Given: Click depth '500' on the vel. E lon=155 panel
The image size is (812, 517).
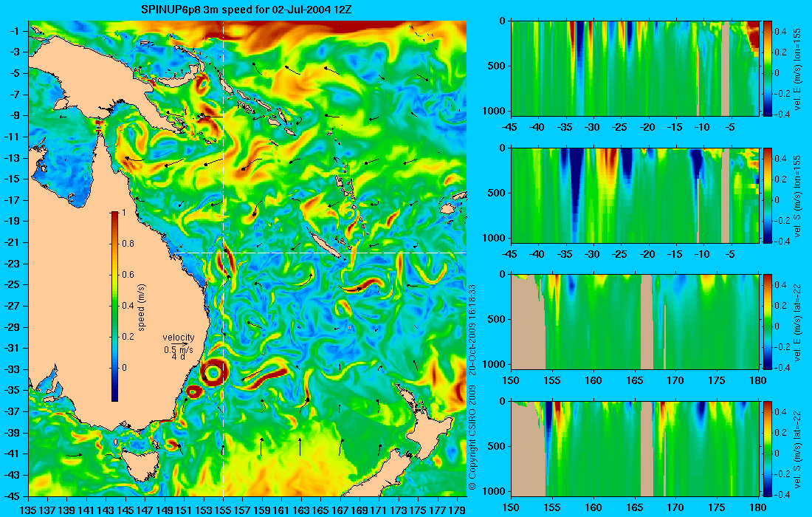Looking at the screenshot, I should pyautogui.click(x=498, y=66).
